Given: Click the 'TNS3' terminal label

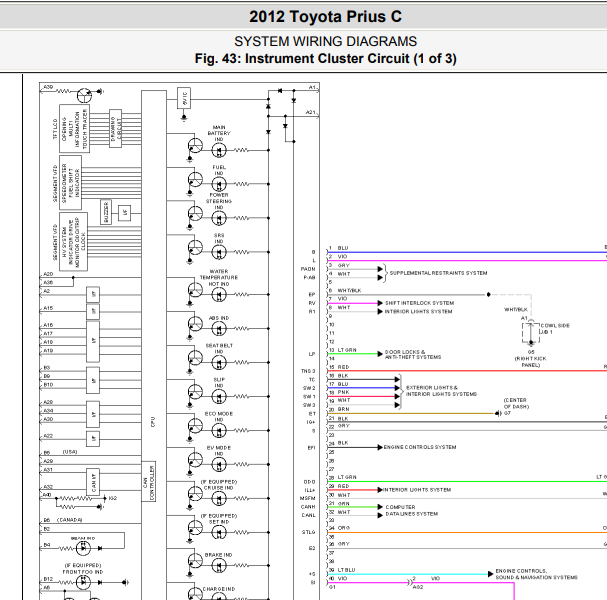Looking at the screenshot, I should (x=308, y=371).
